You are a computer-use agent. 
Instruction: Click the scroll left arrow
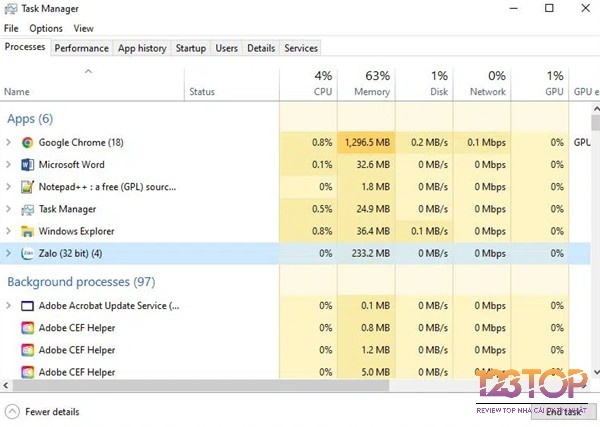point(6,385)
